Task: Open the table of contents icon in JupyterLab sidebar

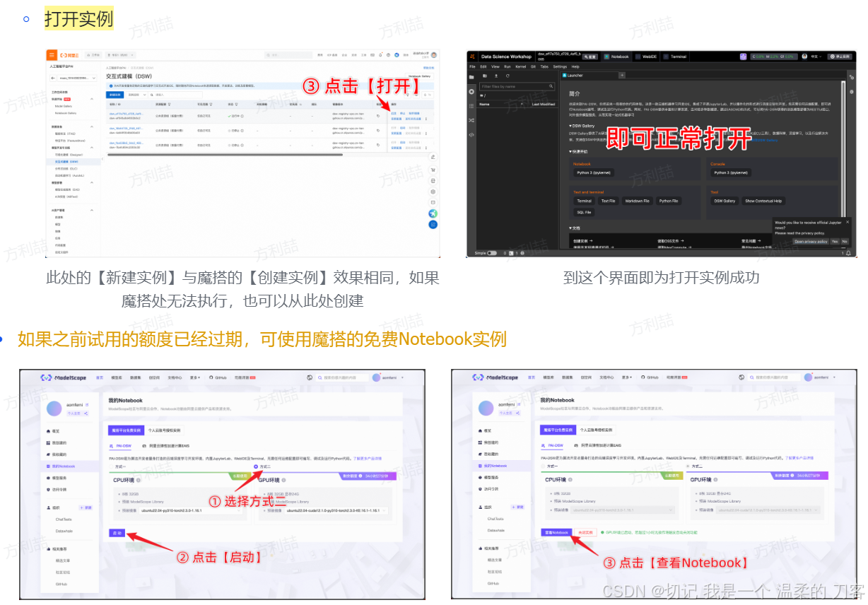Action: click(x=471, y=106)
